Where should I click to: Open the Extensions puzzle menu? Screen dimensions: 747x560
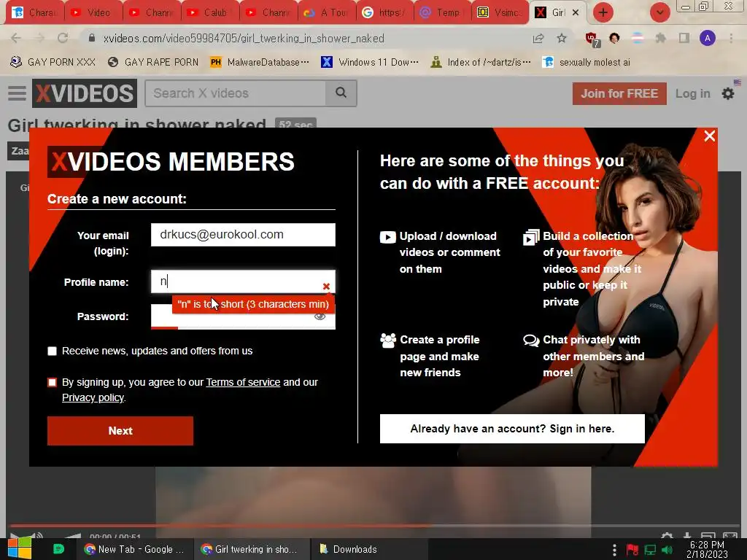[660, 38]
